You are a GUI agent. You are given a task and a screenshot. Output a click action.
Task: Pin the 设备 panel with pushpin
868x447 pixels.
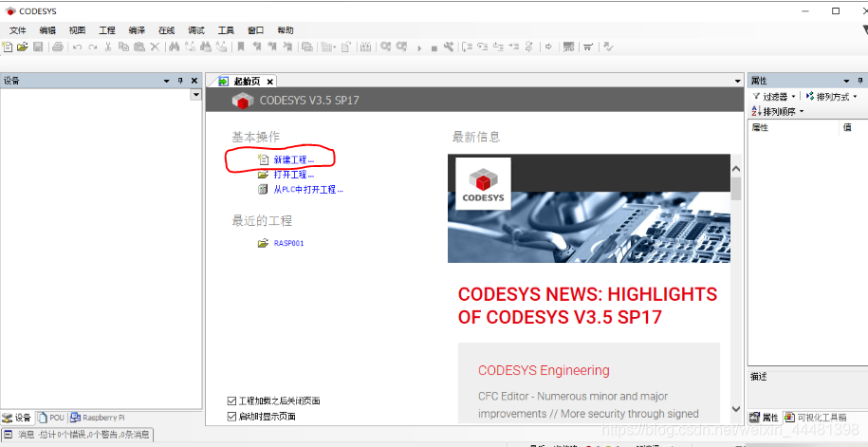(x=180, y=81)
